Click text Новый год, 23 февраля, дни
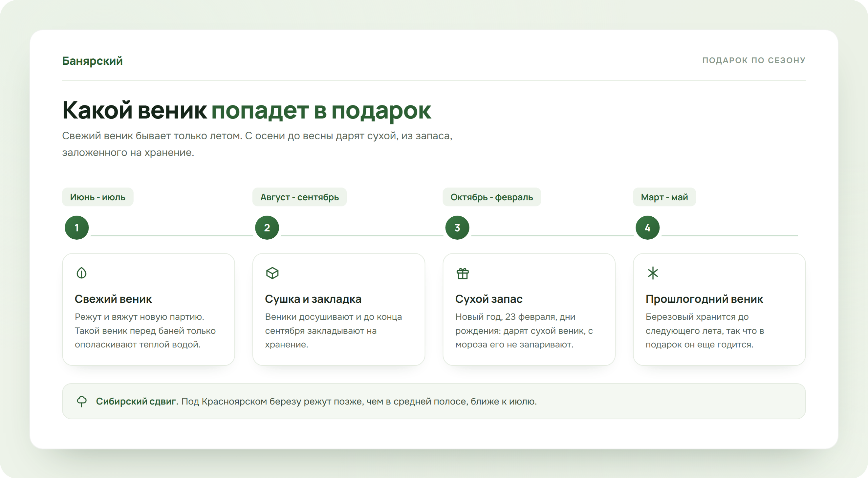This screenshot has height=478, width=868. 515,317
